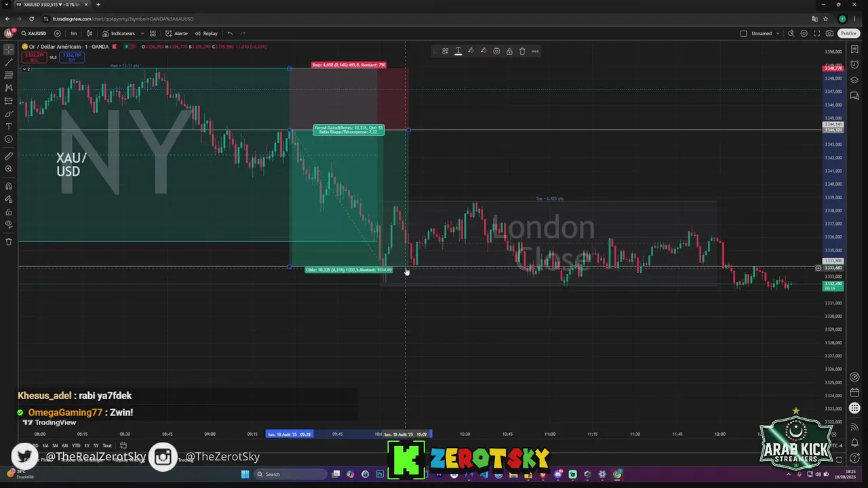Change text color in floating toolbar
Image resolution: width=868 pixels, height=488 pixels.
pos(458,51)
